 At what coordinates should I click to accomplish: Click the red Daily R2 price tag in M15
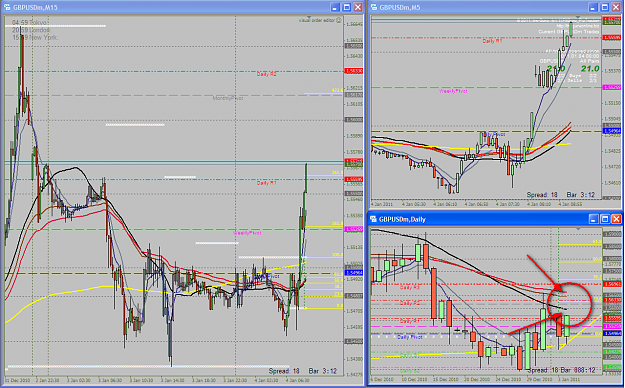click(354, 71)
